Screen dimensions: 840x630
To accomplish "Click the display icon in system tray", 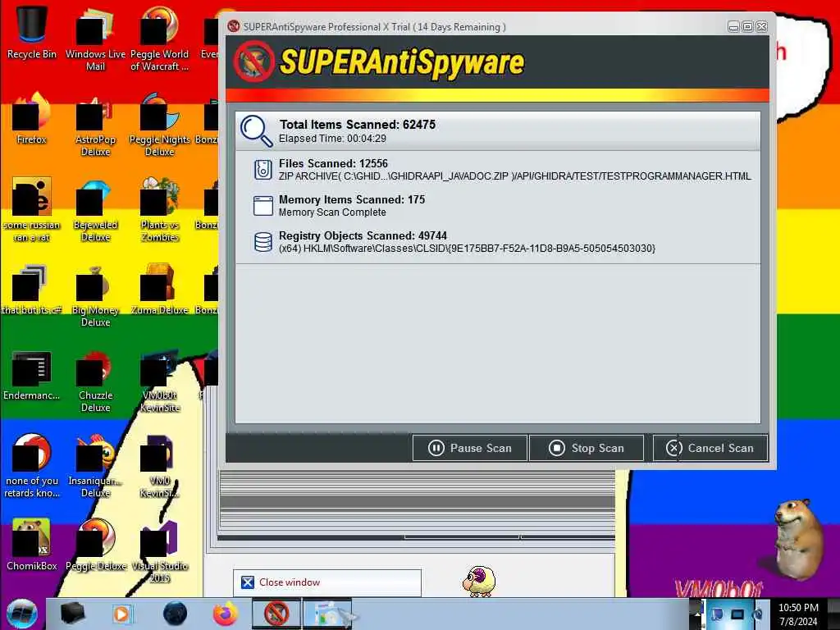I will pyautogui.click(x=737, y=614).
